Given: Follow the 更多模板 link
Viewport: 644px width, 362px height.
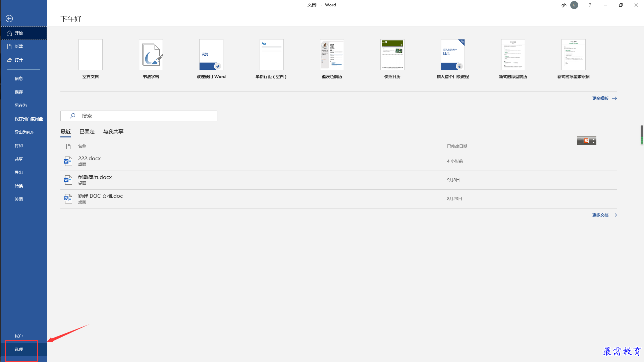Looking at the screenshot, I should point(604,99).
